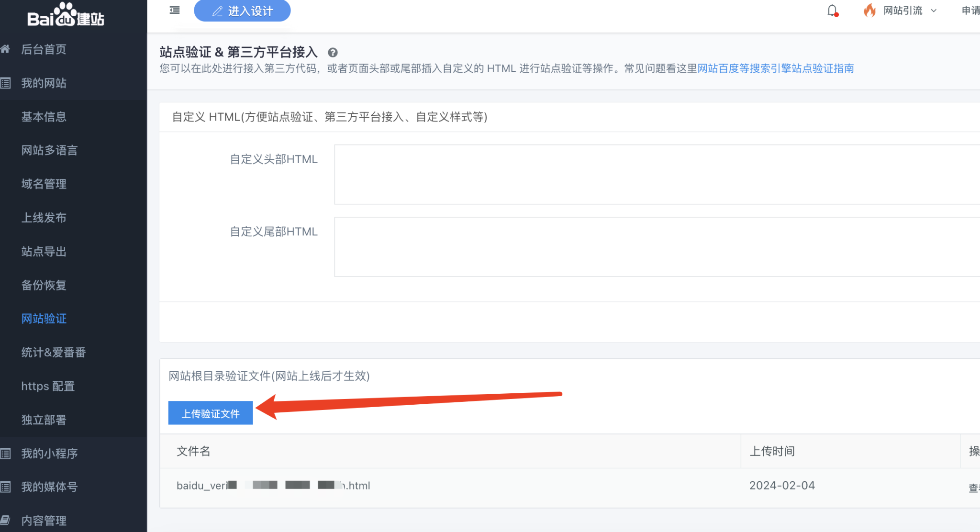Click the Baidu Jianzhan logo
This screenshot has height=532, width=980.
[x=66, y=15]
